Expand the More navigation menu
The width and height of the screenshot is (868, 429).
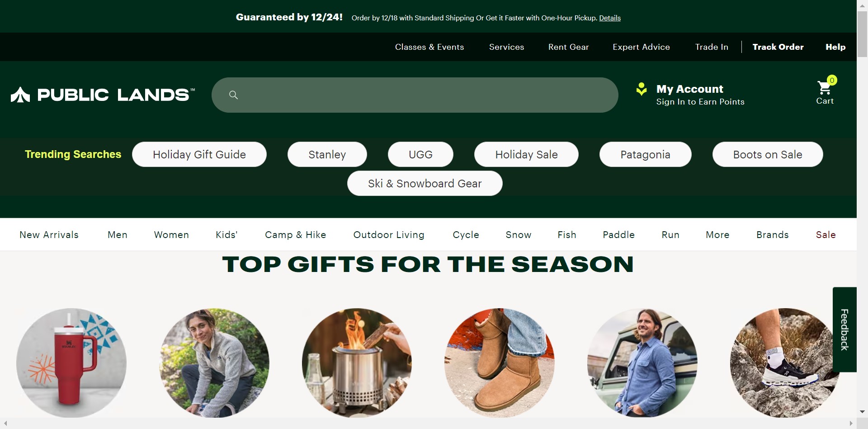717,235
